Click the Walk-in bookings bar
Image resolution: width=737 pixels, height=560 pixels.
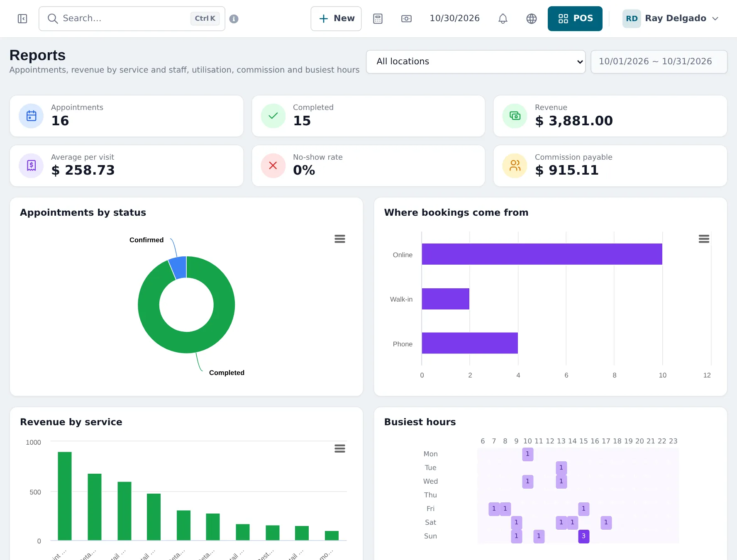[446, 299]
